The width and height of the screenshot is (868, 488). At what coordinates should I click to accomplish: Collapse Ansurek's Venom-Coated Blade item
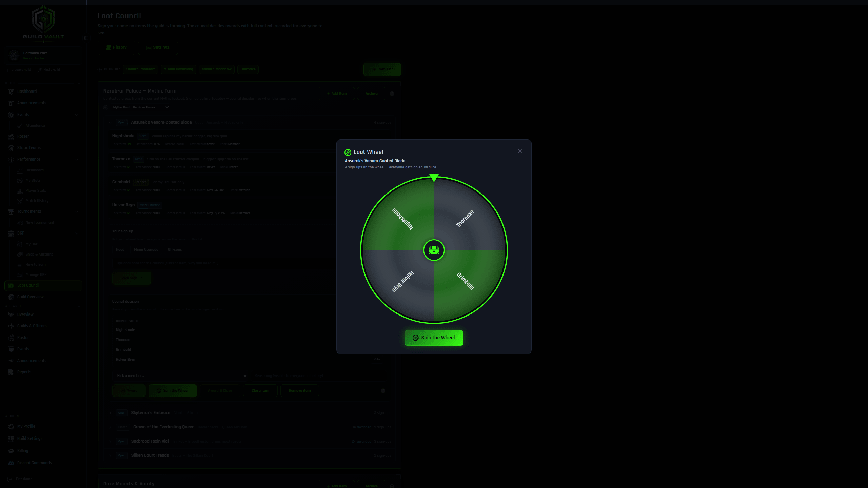click(110, 123)
